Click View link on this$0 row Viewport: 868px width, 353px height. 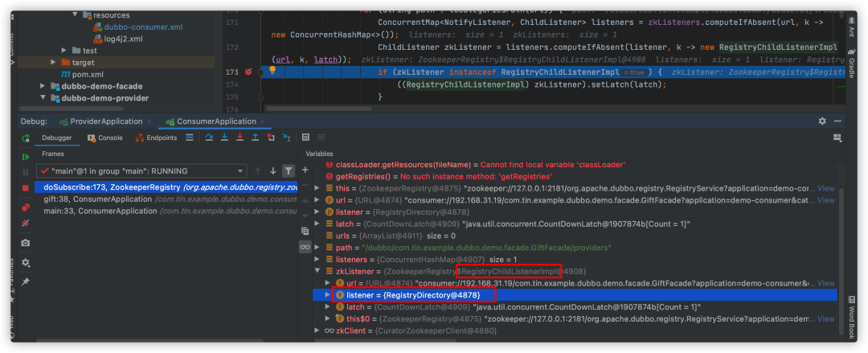tap(826, 318)
